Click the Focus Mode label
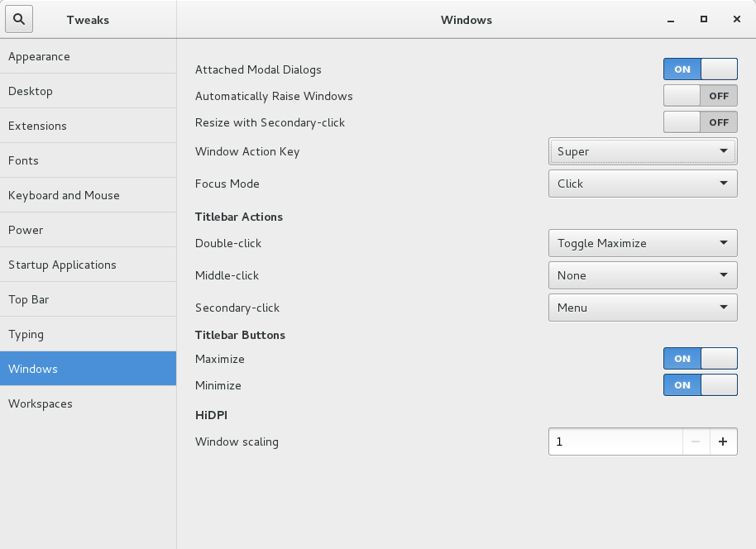Viewport: 756px width, 549px height. 227,184
